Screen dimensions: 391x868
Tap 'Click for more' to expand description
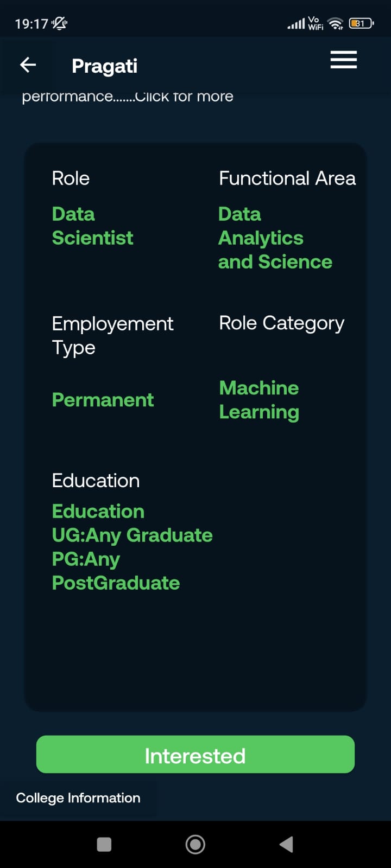pos(185,95)
